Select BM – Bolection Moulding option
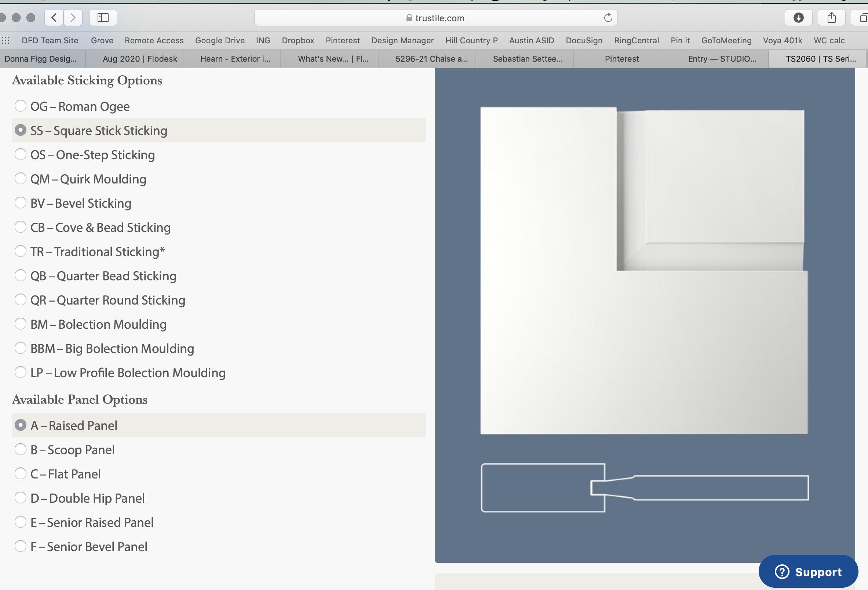This screenshot has width=868, height=590. (20, 324)
